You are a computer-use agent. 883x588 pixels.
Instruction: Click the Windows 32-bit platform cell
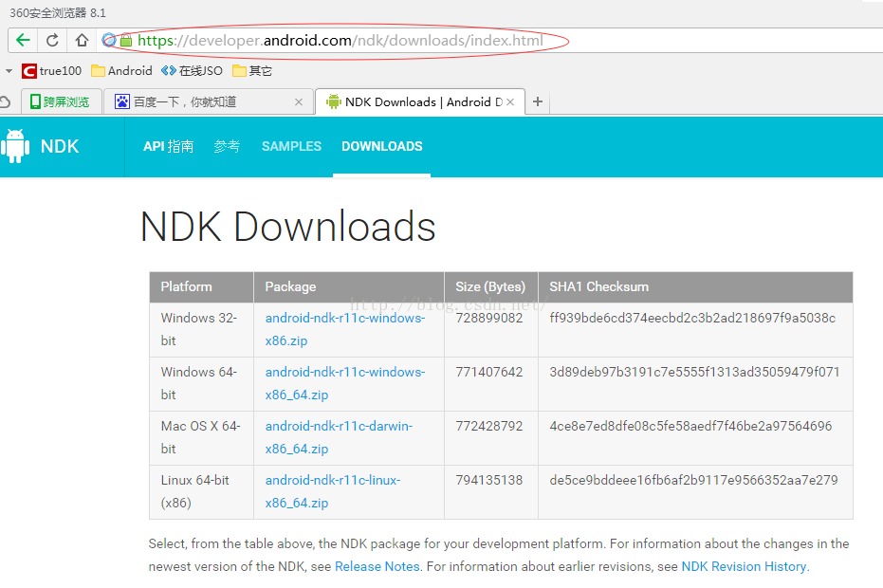pyautogui.click(x=199, y=329)
